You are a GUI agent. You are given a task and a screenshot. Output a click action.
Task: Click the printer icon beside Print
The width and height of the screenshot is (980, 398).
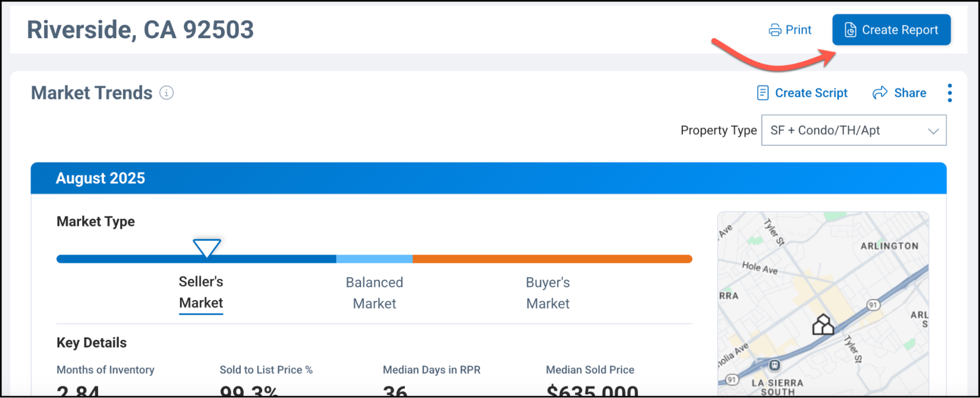[x=774, y=30]
